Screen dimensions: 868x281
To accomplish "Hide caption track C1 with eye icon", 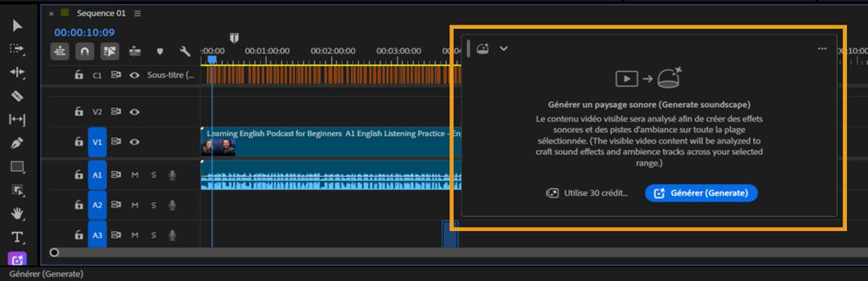I will coord(135,75).
